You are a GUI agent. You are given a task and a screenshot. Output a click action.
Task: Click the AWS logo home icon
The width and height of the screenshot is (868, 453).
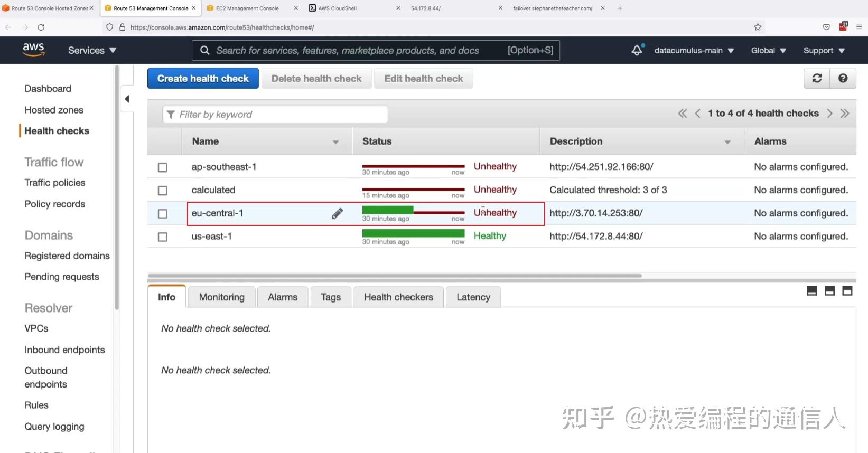point(33,50)
